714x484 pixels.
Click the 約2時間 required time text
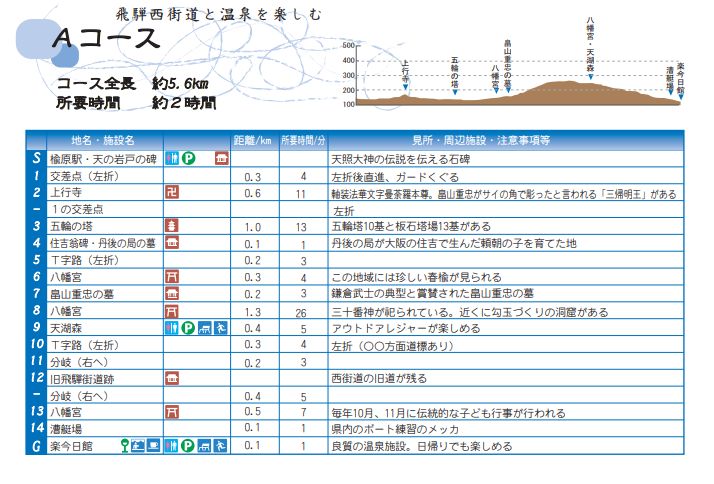tap(184, 103)
